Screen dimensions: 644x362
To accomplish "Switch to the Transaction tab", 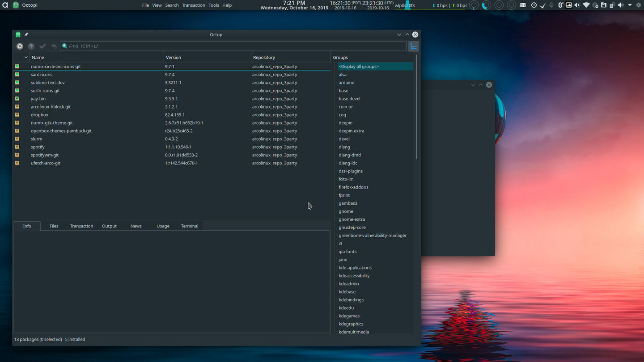I will (81, 226).
